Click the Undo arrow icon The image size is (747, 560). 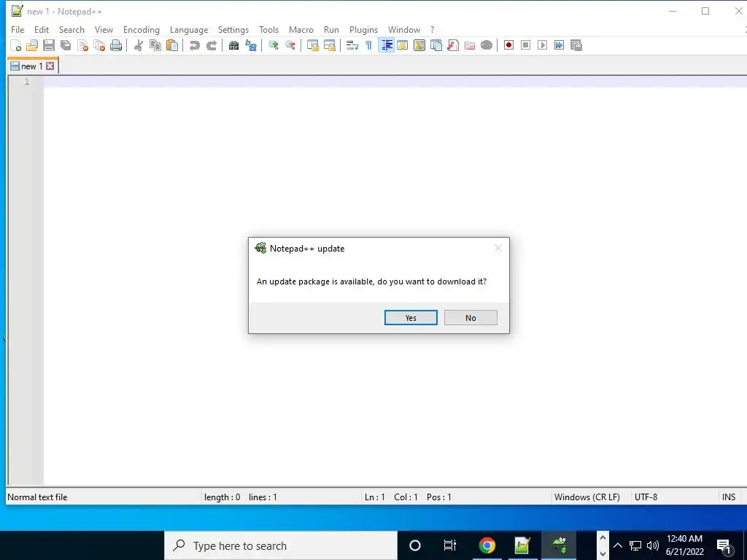tap(194, 45)
